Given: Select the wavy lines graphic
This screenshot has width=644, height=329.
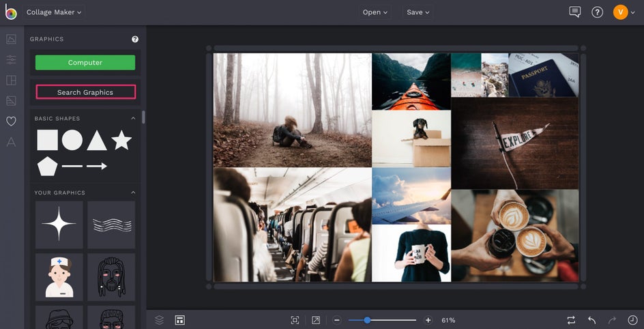Looking at the screenshot, I should [x=111, y=225].
